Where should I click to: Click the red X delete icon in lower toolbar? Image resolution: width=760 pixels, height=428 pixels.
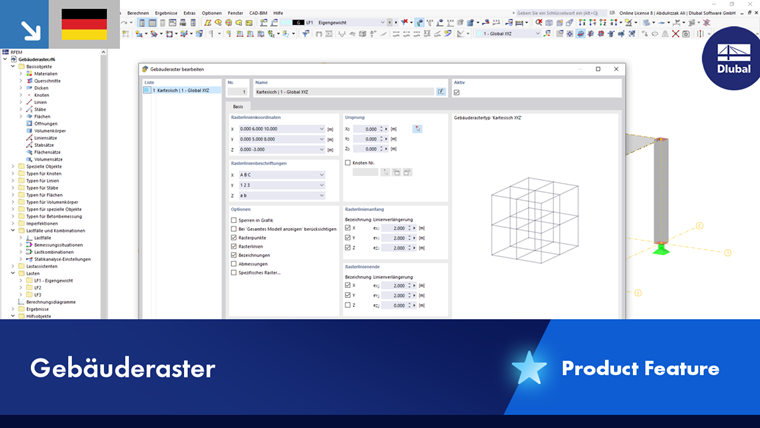pyautogui.click(x=675, y=34)
